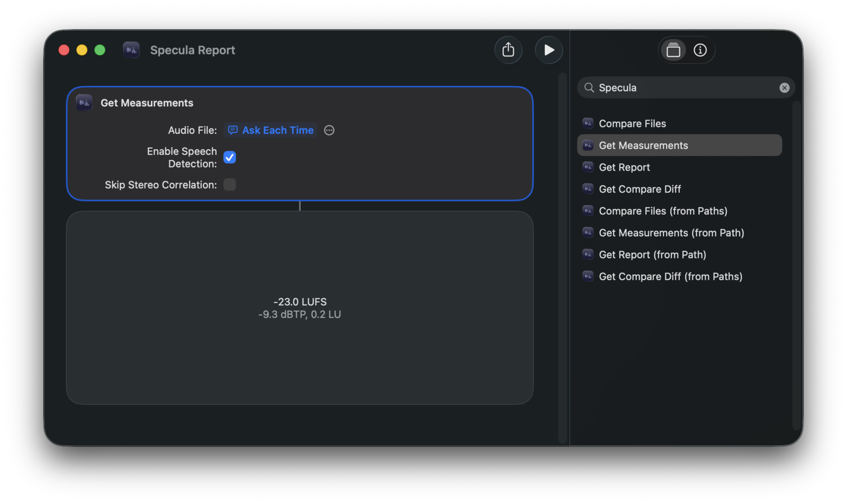Click the Specula icon next to Compare Files

(x=588, y=123)
